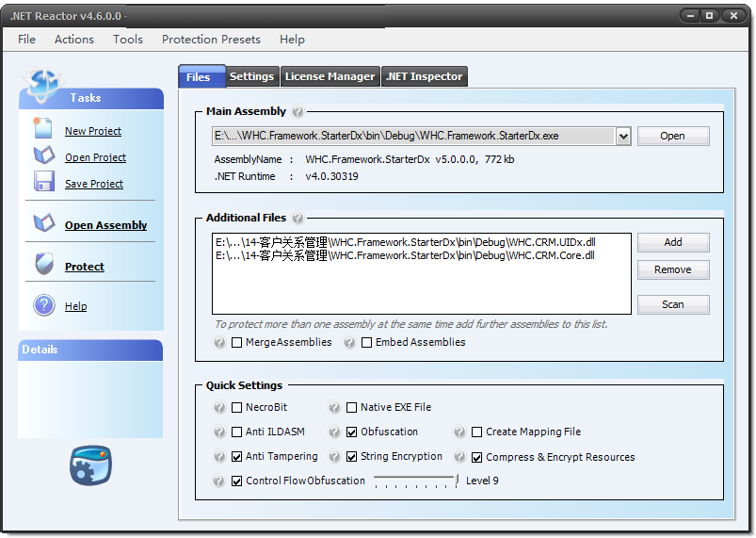
Task: Click the Control Flow Obfuscation level slider handle
Action: [x=457, y=481]
